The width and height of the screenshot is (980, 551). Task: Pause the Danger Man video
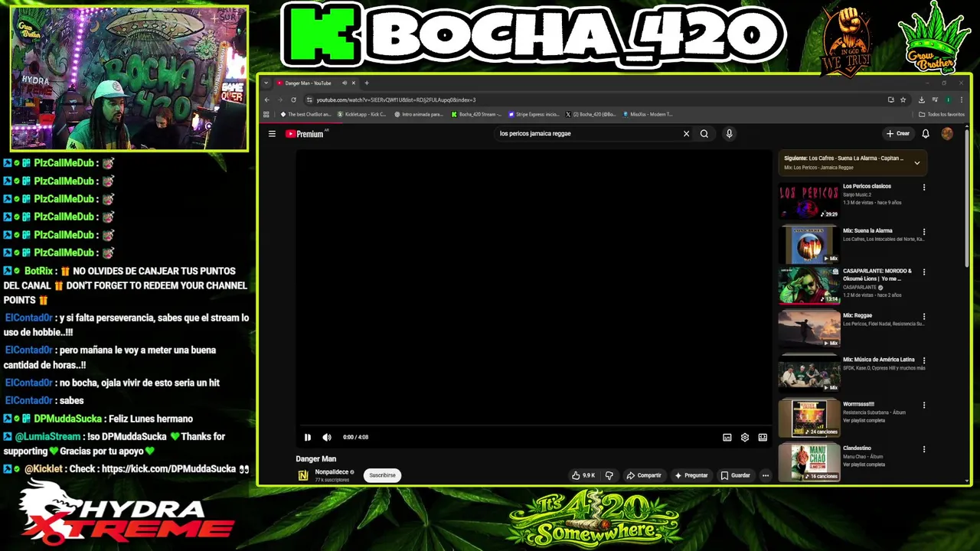[x=308, y=437]
